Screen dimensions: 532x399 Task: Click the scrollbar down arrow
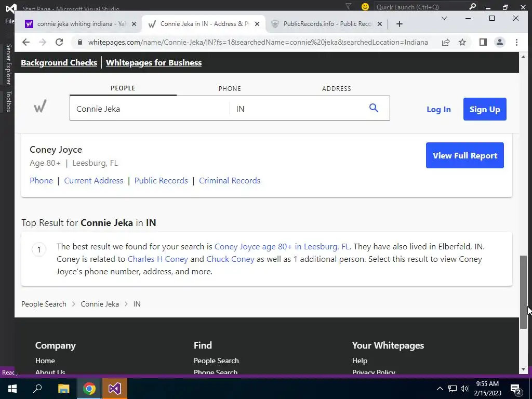click(x=524, y=369)
